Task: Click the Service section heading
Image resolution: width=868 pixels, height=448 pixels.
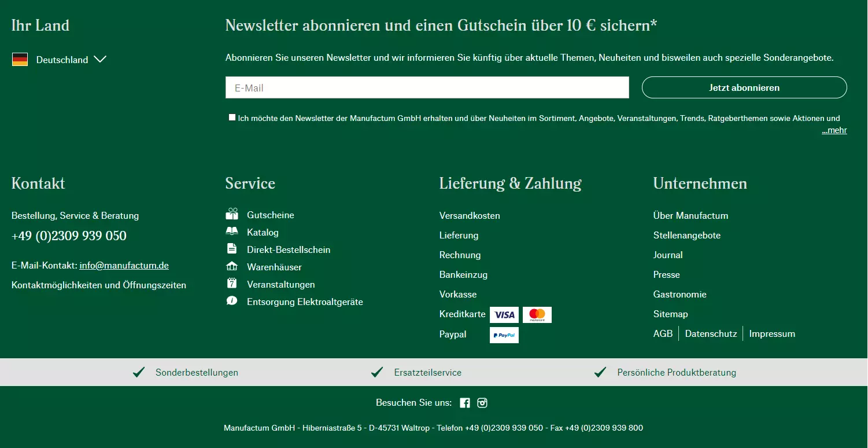Action: (x=250, y=183)
